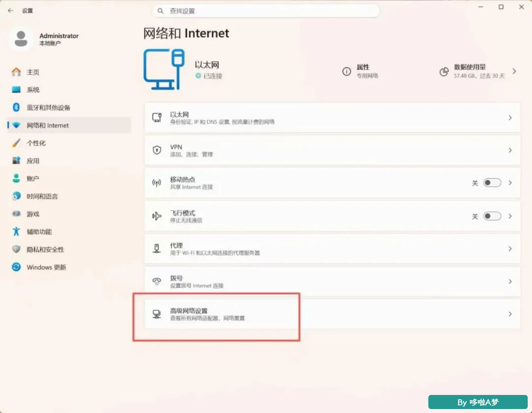This screenshot has width=532, height=413.
Task: Turn on the 飞行模式 toggle switch
Action: 492,216
